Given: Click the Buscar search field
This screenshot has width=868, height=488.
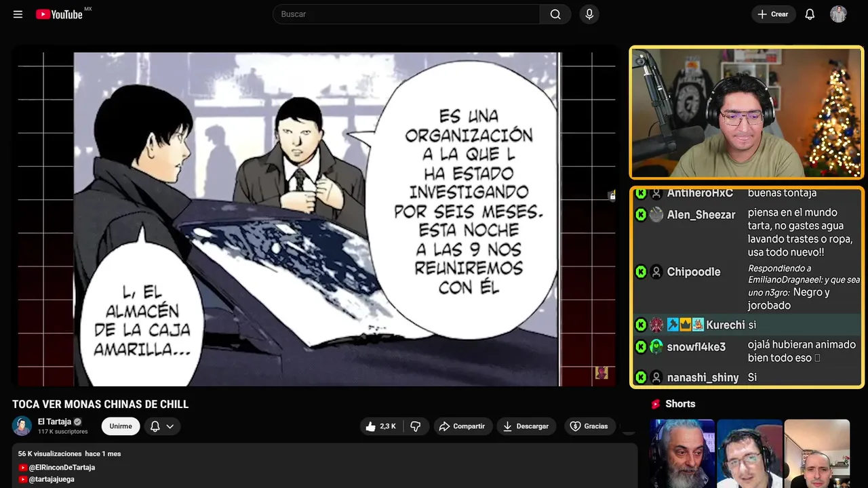Looking at the screenshot, I should pyautogui.click(x=406, y=14).
